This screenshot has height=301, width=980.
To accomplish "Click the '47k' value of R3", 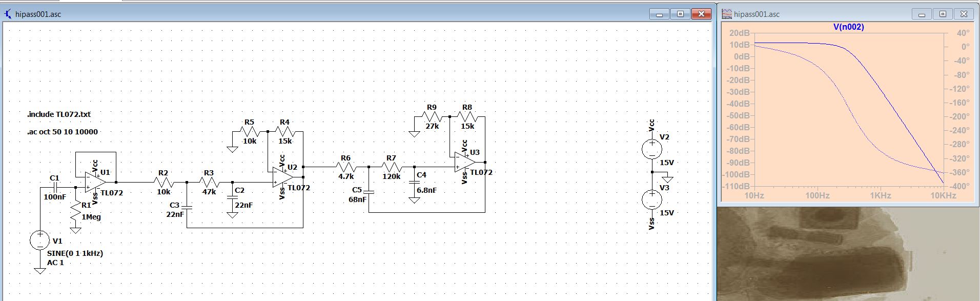I will [209, 192].
